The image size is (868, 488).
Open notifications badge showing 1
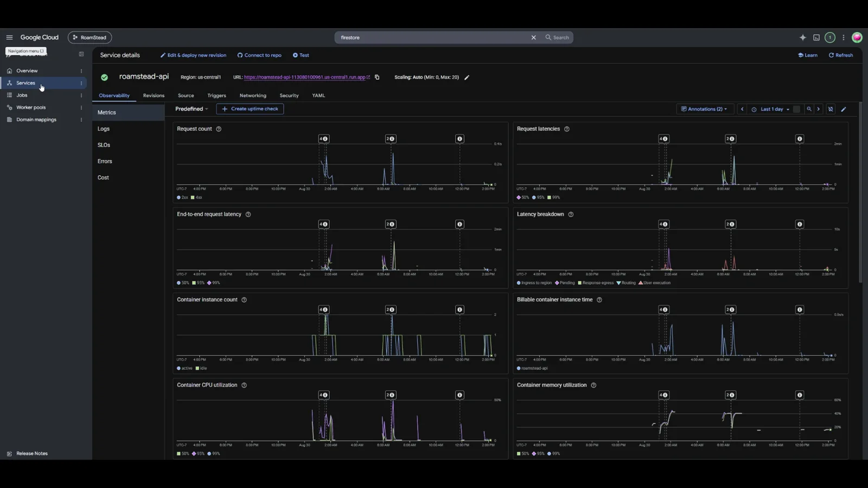pos(829,37)
